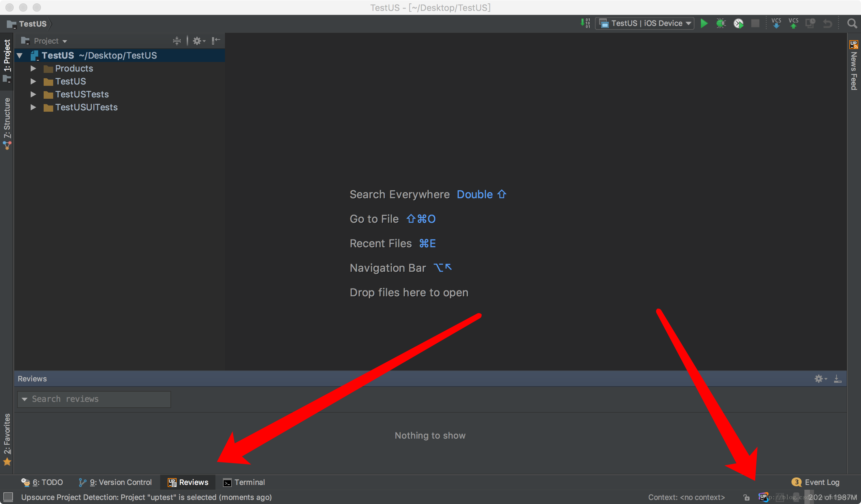The image size is (861, 504).
Task: Select the TestUSTests tree item
Action: tap(82, 94)
